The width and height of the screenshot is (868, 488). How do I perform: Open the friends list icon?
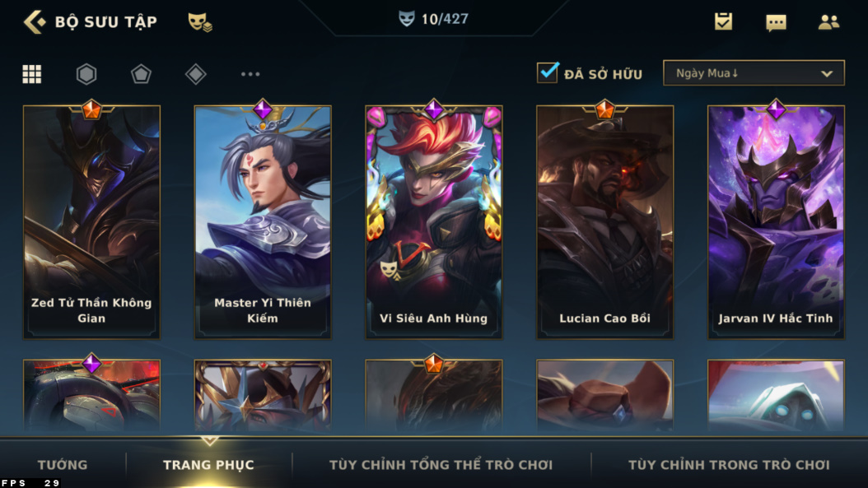(828, 22)
